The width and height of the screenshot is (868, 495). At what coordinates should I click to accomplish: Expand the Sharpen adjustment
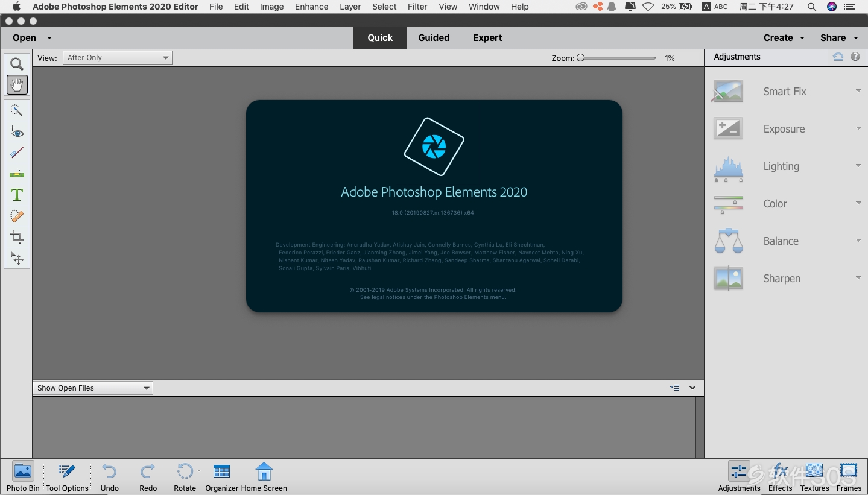tap(858, 278)
